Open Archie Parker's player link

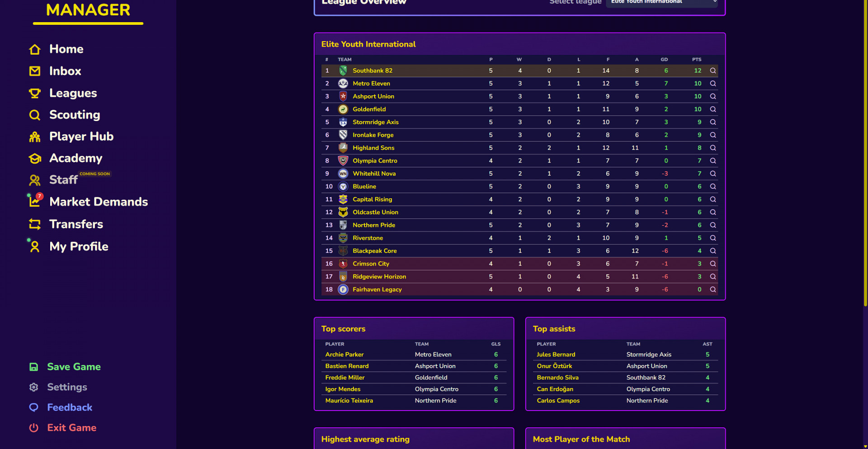tap(344, 355)
